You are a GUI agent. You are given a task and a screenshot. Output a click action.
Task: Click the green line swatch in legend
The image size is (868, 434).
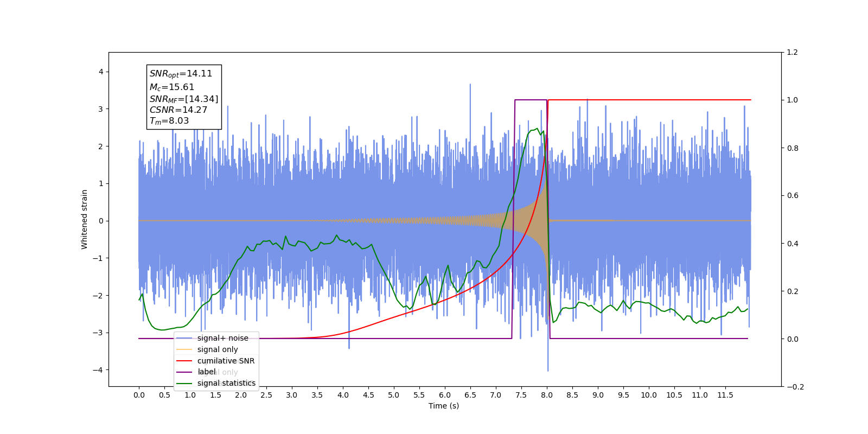tap(184, 383)
